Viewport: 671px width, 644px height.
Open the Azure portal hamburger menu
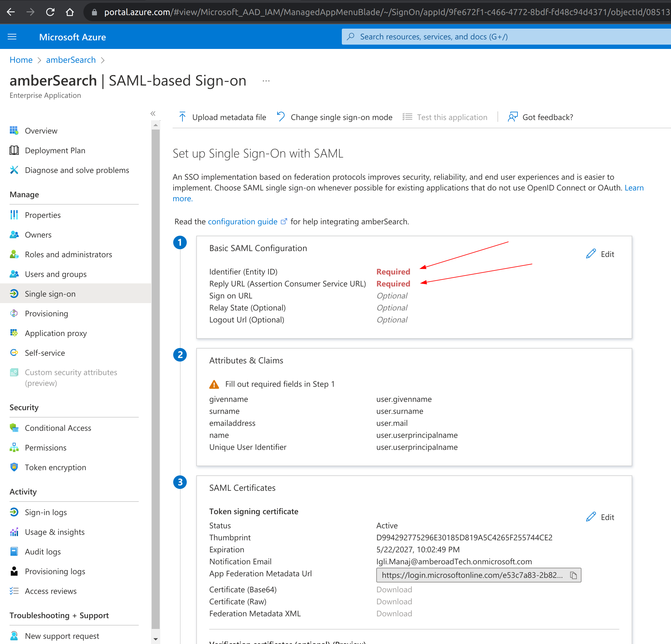(12, 37)
